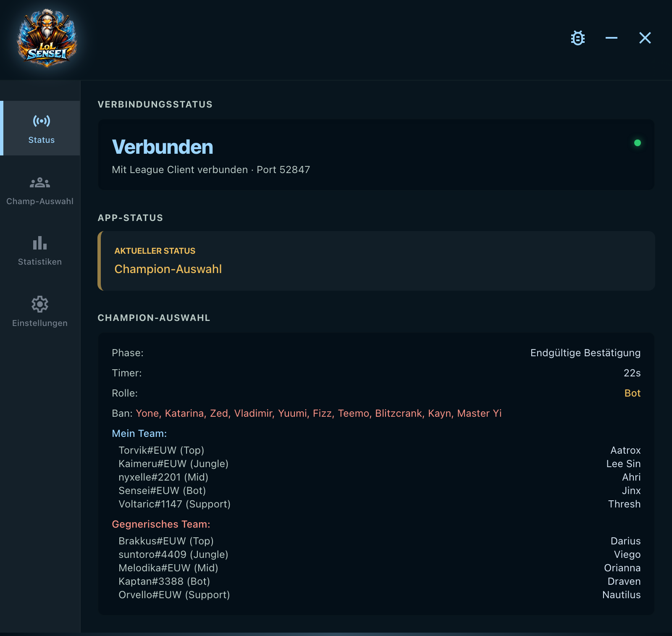This screenshot has height=636, width=672.
Task: Open the Statistiken bar chart icon
Action: pos(40,243)
